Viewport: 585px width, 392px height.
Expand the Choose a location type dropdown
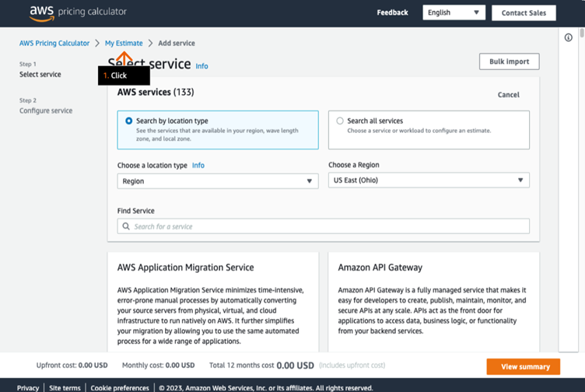point(217,181)
